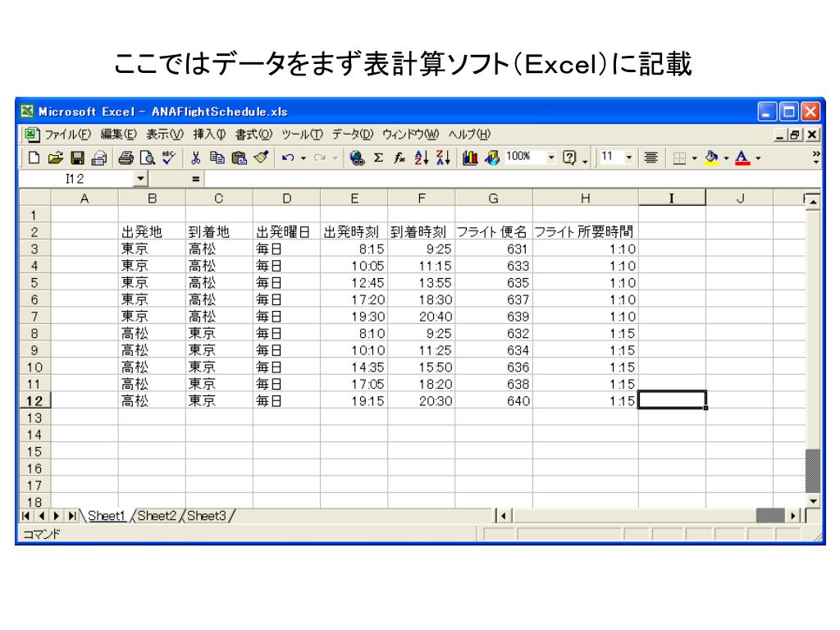
Task: Apply borders with the Borders icon
Action: click(679, 158)
